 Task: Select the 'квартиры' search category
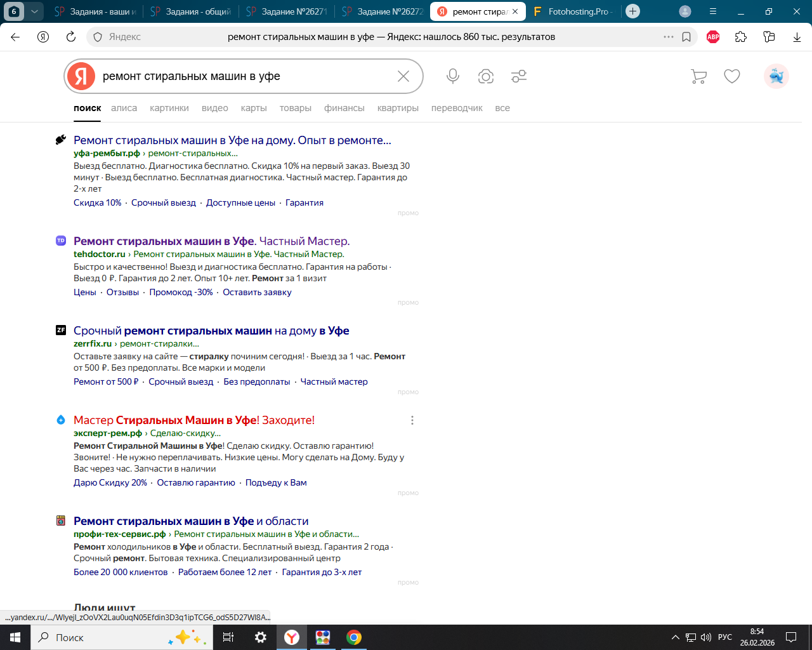[398, 108]
